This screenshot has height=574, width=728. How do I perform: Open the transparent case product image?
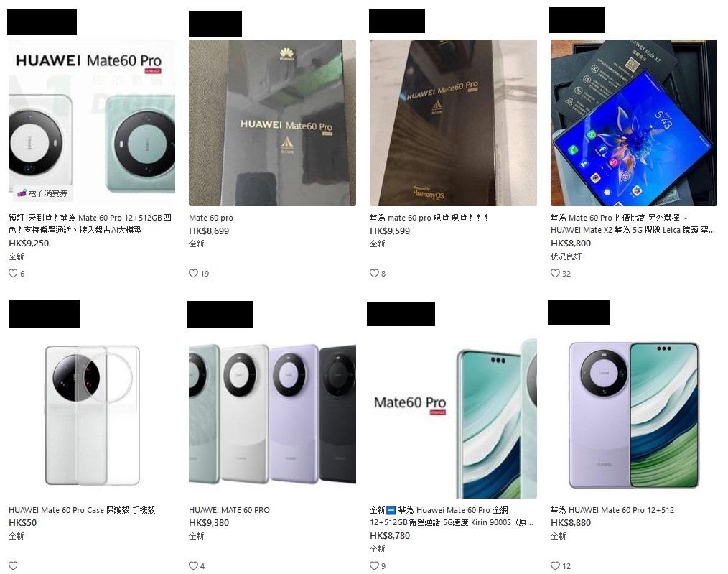(x=92, y=415)
